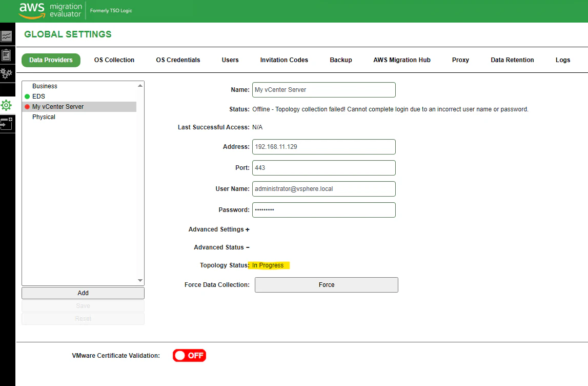Toggle VMware Certificate Validation switch
Screen dimensions: 588x386
[189, 356]
